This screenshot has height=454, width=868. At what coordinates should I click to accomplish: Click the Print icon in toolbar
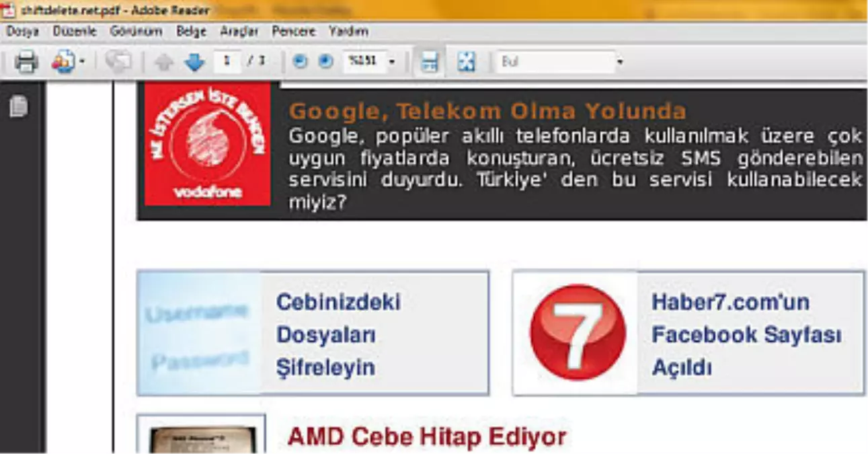[26, 63]
